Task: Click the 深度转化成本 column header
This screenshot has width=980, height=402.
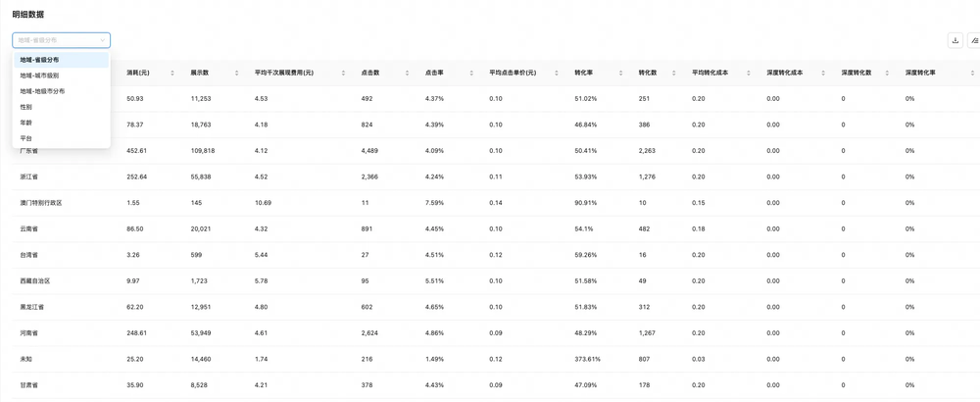Action: coord(785,74)
